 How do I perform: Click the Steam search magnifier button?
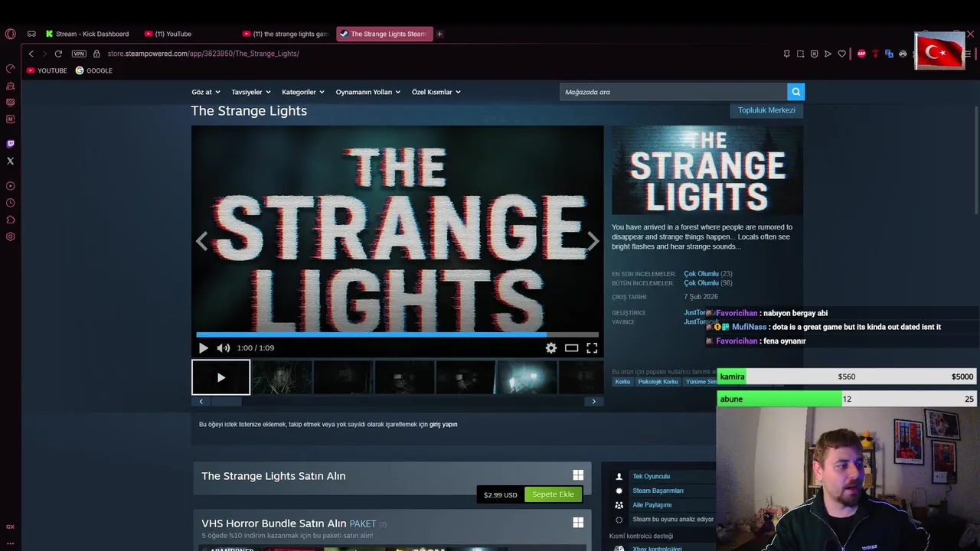[x=795, y=92]
